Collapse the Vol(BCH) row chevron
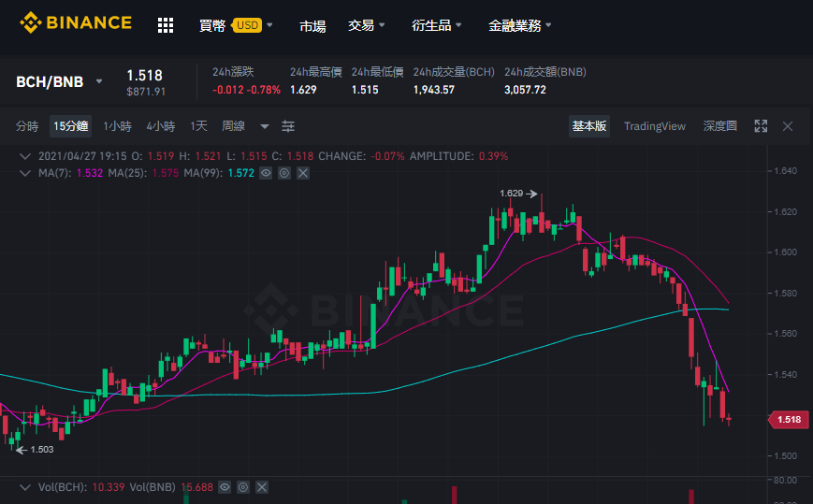 click(x=24, y=487)
